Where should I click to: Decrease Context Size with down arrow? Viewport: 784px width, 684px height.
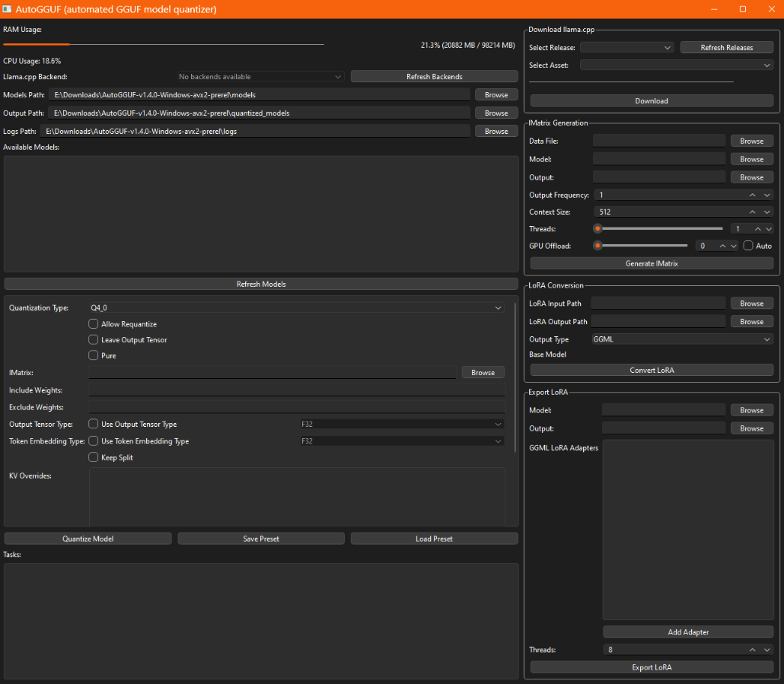coord(767,212)
